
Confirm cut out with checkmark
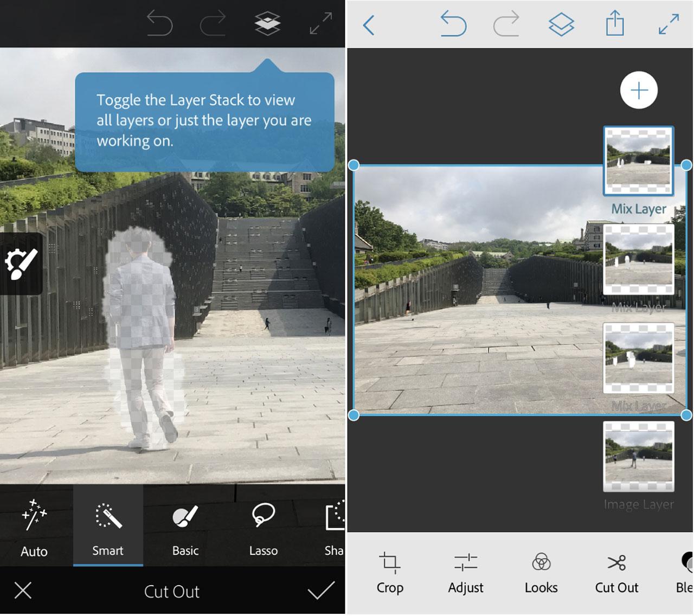pos(321,591)
